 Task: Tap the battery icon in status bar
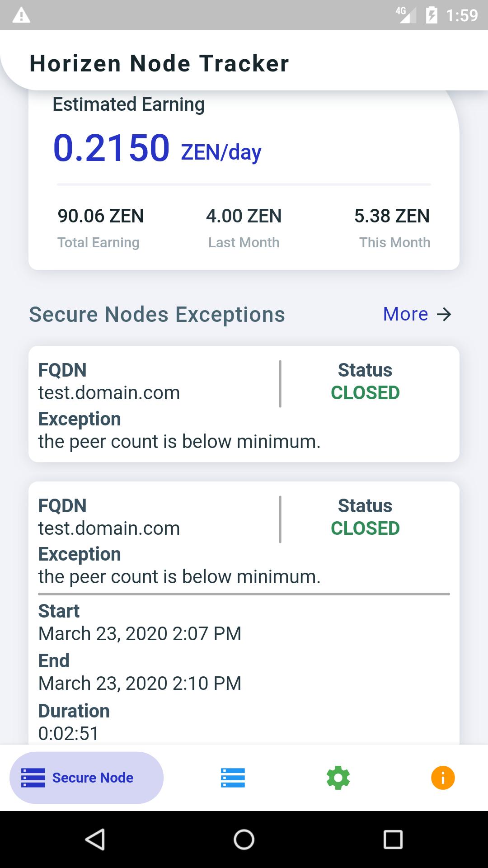click(x=432, y=16)
